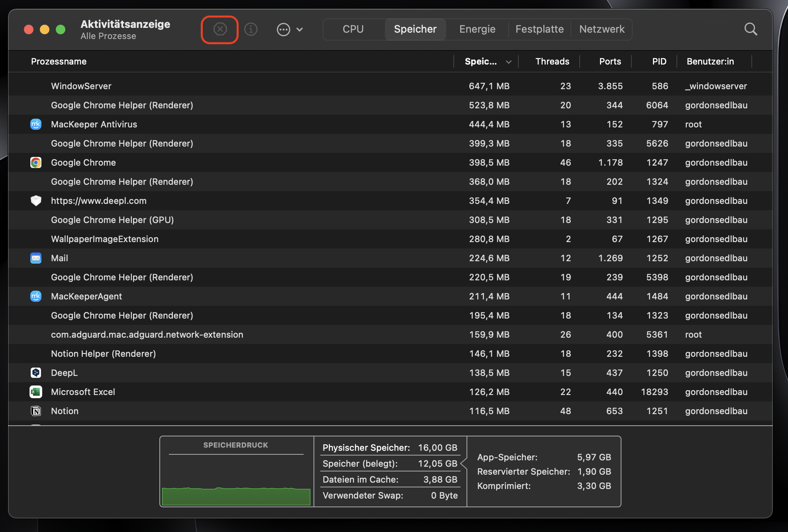The image size is (788, 532).
Task: Click the Microsoft Excel icon in list
Action: coord(36,392)
